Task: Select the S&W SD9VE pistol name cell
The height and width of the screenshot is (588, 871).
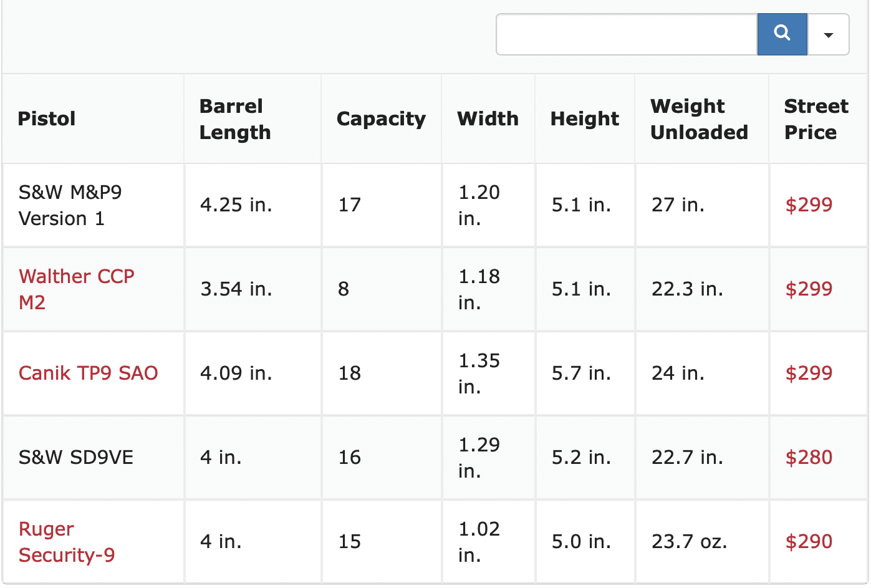Action: (75, 457)
